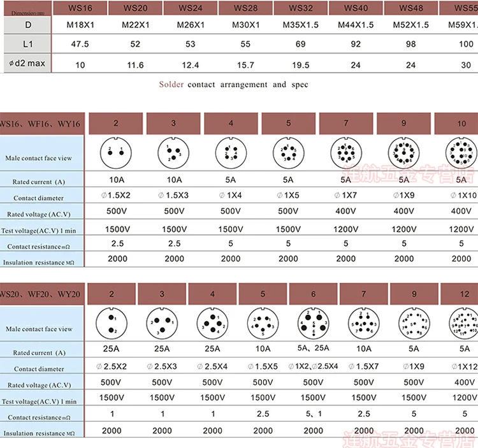Click the d2 max value 15.7
Image resolution: width=478 pixels, height=448 pixels.
[x=246, y=65]
